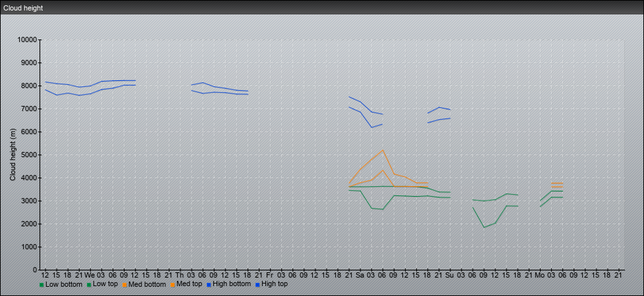Click the 'Sa' day label on x-axis
The width and height of the screenshot is (644, 296).
(360, 274)
